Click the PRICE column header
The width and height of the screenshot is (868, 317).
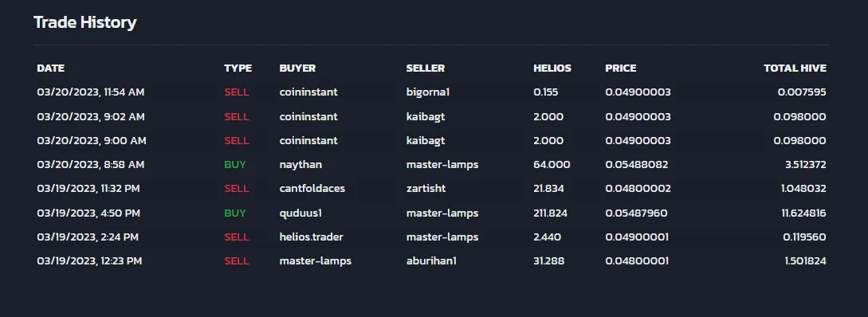(x=621, y=68)
